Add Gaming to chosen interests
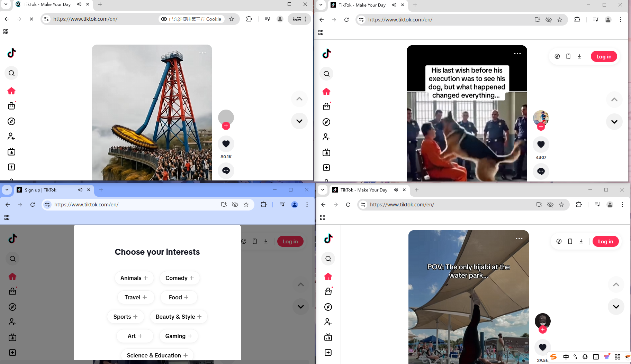This screenshot has width=631, height=364. (x=178, y=336)
